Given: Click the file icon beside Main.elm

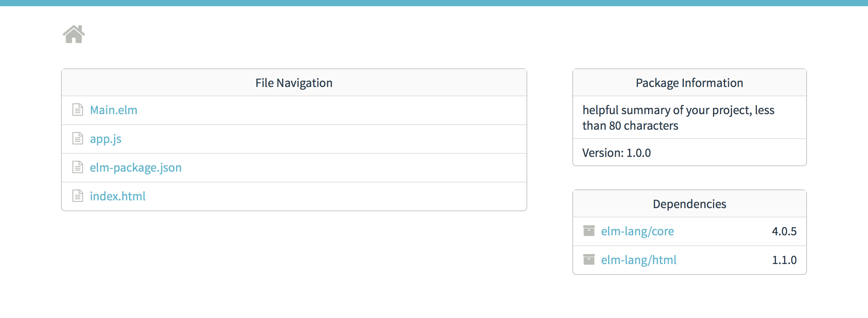Looking at the screenshot, I should [x=78, y=110].
